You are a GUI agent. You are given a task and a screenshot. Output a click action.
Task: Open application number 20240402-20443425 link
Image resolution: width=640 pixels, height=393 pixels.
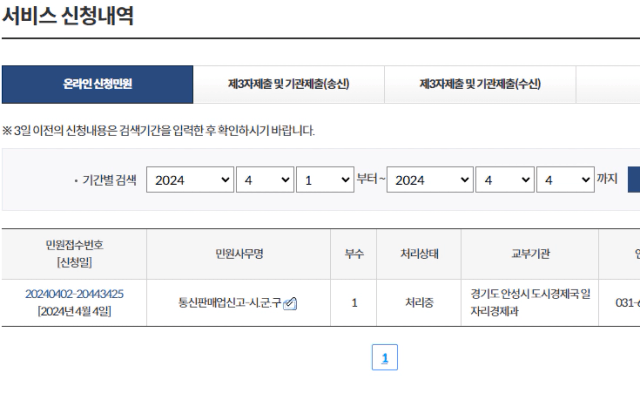click(74, 294)
